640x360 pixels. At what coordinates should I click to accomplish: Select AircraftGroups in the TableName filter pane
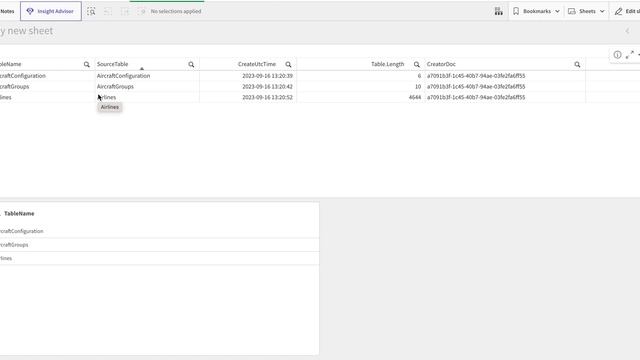click(159, 245)
